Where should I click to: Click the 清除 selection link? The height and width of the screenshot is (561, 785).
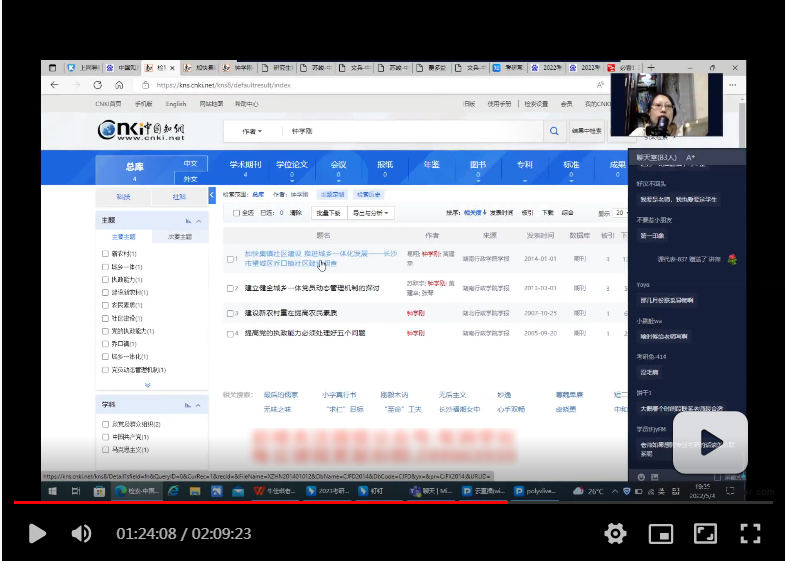point(296,213)
